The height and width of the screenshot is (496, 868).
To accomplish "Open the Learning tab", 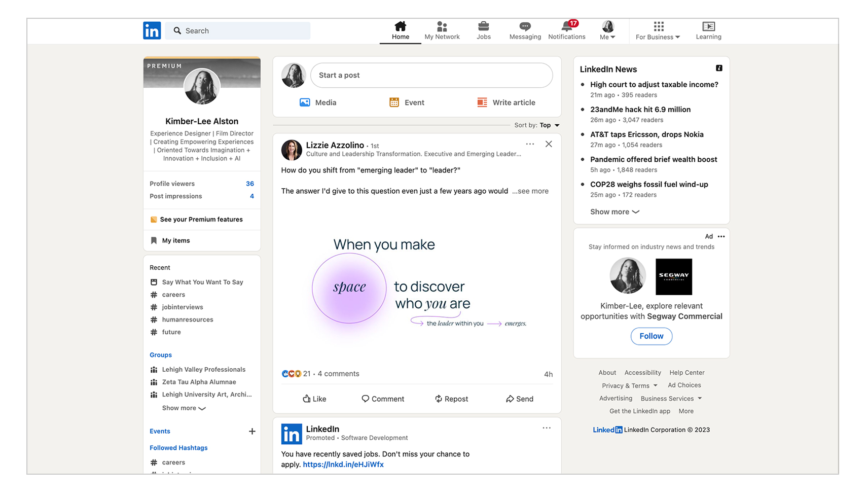I will [708, 31].
